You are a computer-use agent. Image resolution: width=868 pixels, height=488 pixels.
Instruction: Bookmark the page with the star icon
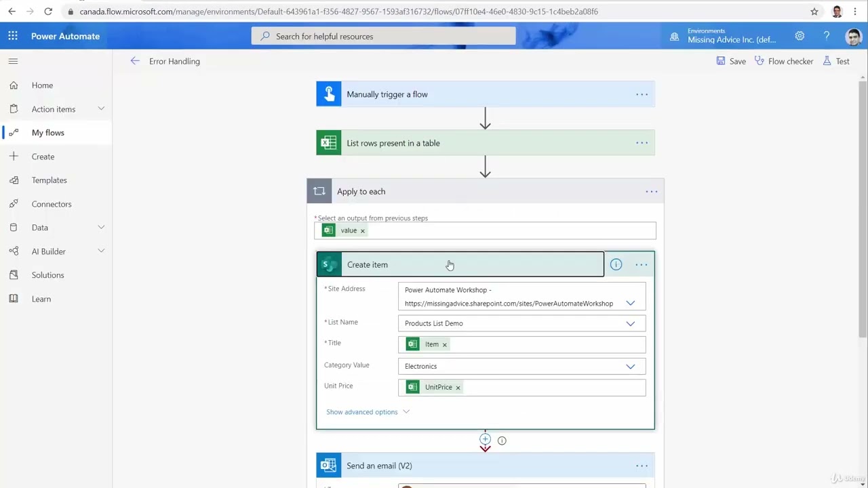(x=814, y=12)
